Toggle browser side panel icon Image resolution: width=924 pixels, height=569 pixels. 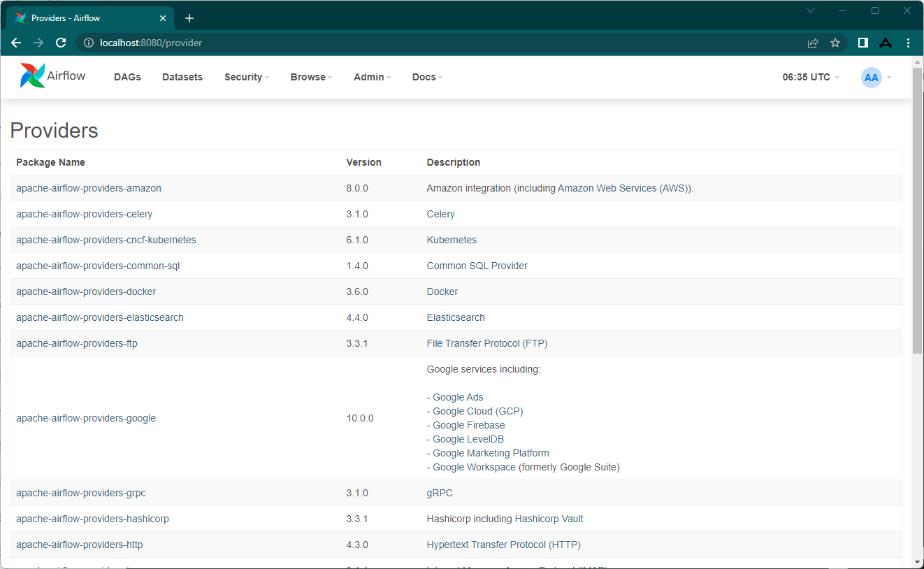[863, 43]
